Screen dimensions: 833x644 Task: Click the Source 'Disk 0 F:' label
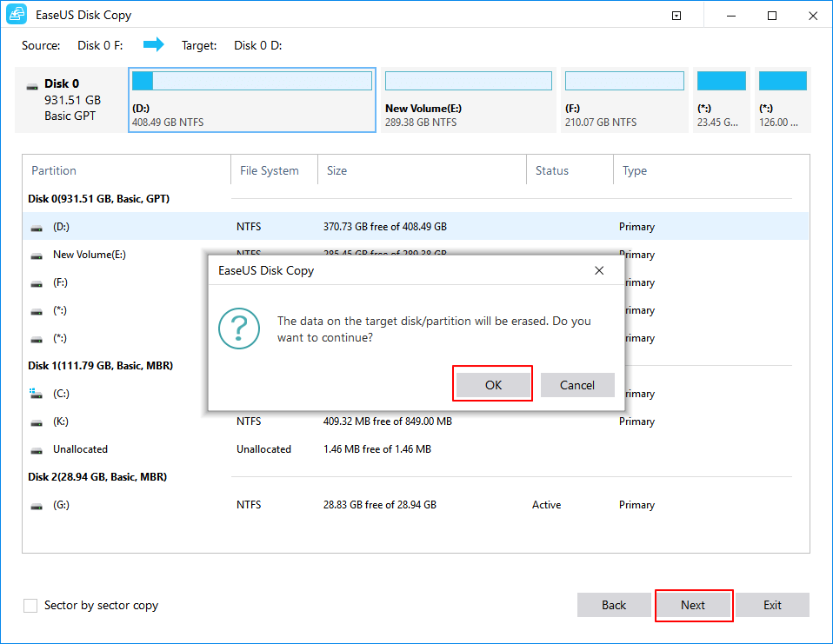100,46
